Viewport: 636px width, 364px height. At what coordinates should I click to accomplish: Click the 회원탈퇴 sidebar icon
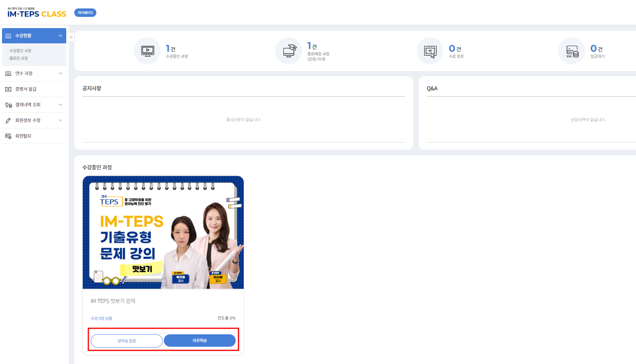click(x=8, y=136)
